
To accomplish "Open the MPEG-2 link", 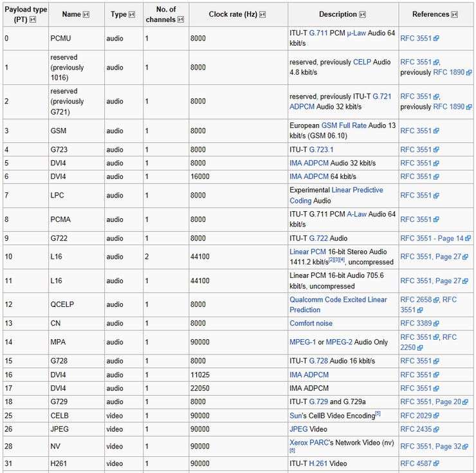I will [342, 342].
